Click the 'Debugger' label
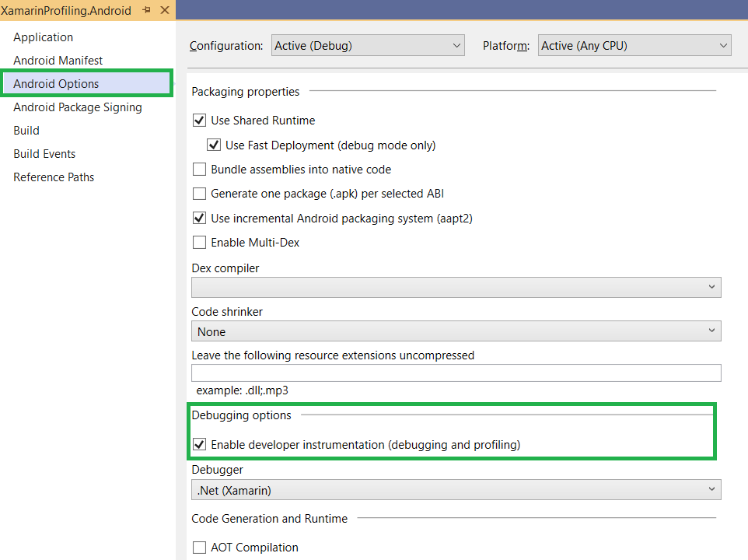 click(217, 470)
